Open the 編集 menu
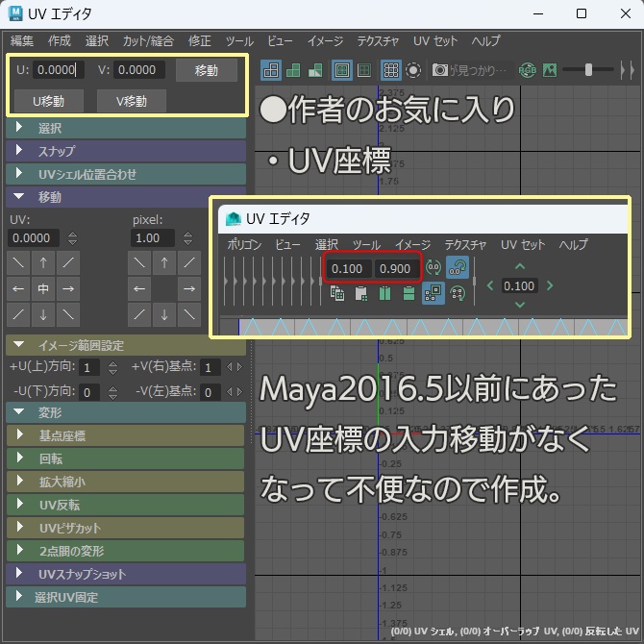The width and height of the screenshot is (644, 644). [22, 40]
